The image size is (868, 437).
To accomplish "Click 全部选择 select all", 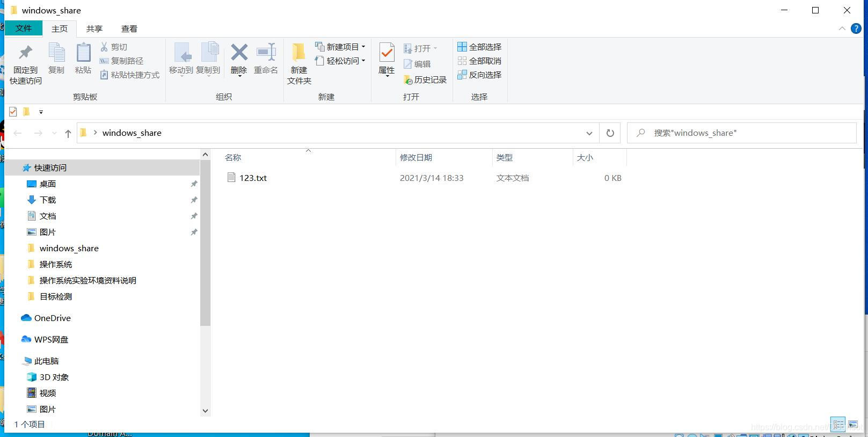I will pyautogui.click(x=479, y=47).
